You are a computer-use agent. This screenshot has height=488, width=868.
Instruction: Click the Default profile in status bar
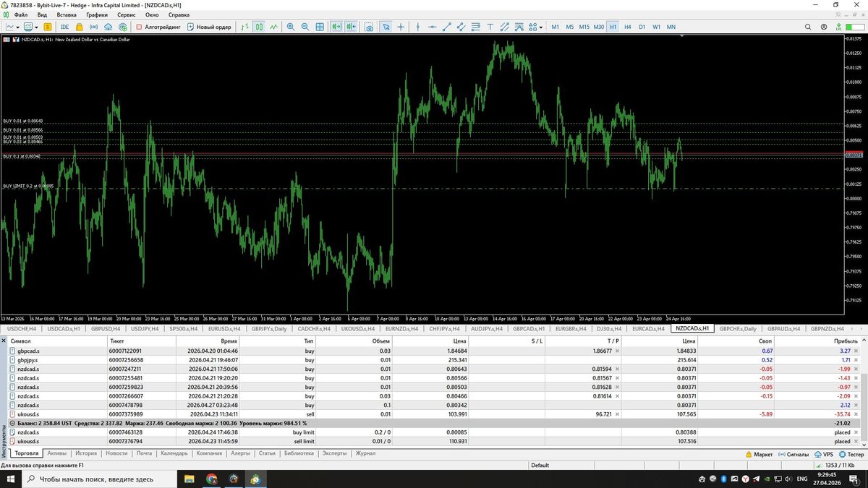(x=540, y=466)
